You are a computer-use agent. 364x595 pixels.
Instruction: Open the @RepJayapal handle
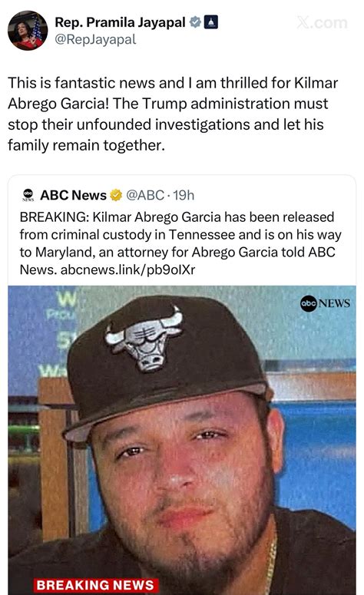(95, 39)
